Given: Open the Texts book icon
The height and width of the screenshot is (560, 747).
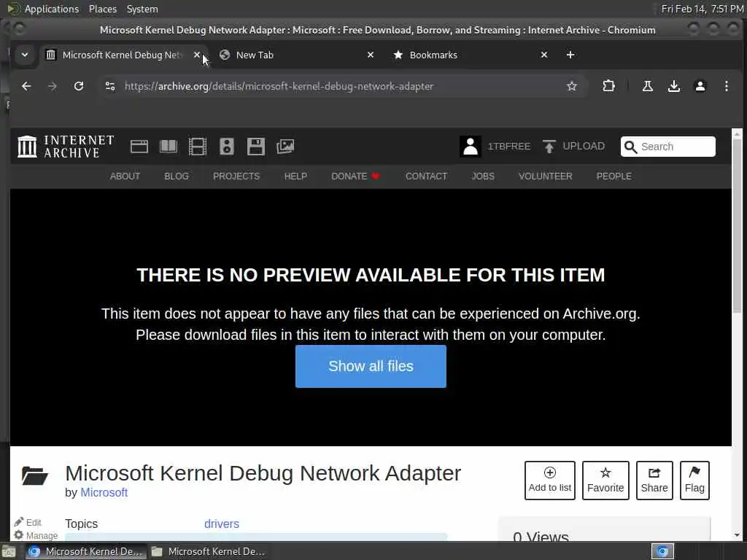Looking at the screenshot, I should 169,146.
